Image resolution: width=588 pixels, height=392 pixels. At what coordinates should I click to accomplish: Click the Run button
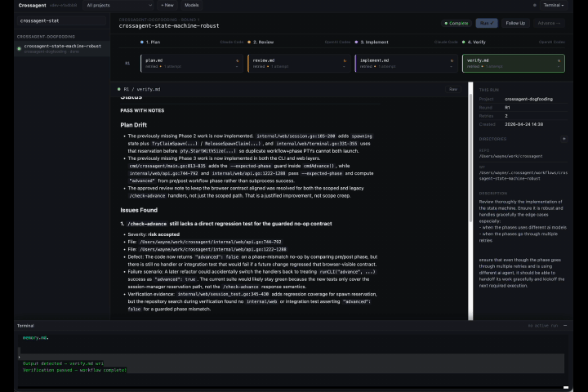(x=487, y=23)
